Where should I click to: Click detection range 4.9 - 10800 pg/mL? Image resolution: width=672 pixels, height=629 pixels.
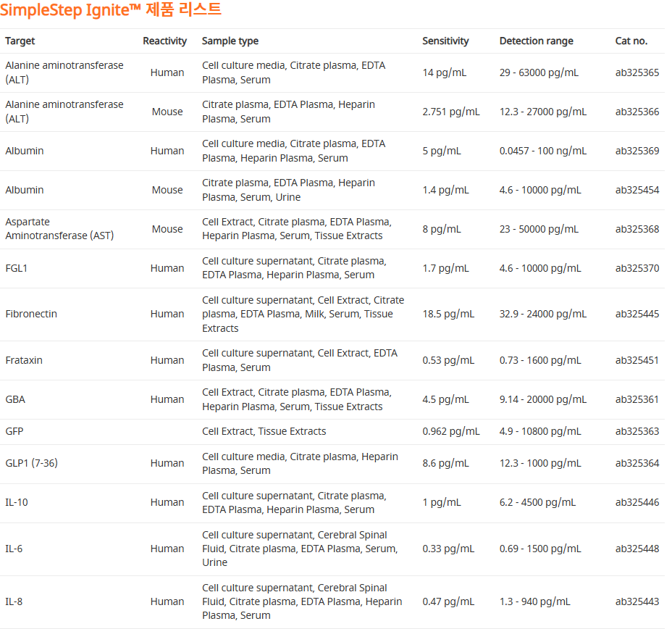(x=540, y=431)
